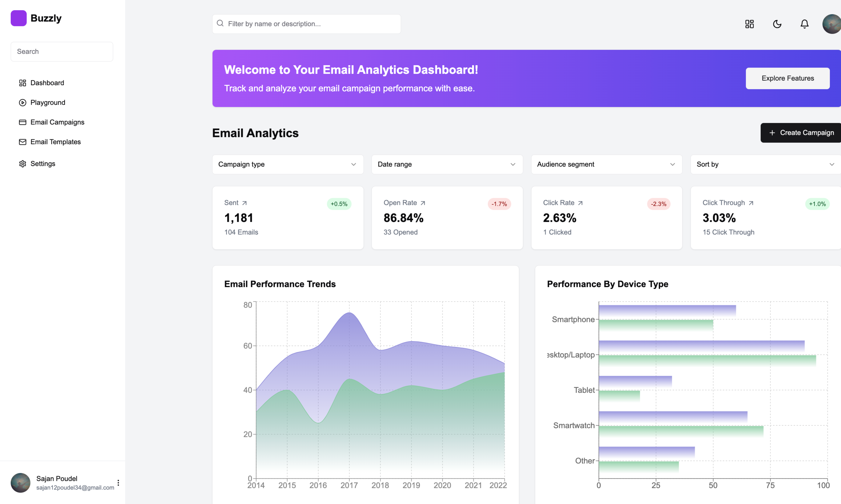The height and width of the screenshot is (504, 841).
Task: Click the Create Campaign button
Action: coord(801,133)
